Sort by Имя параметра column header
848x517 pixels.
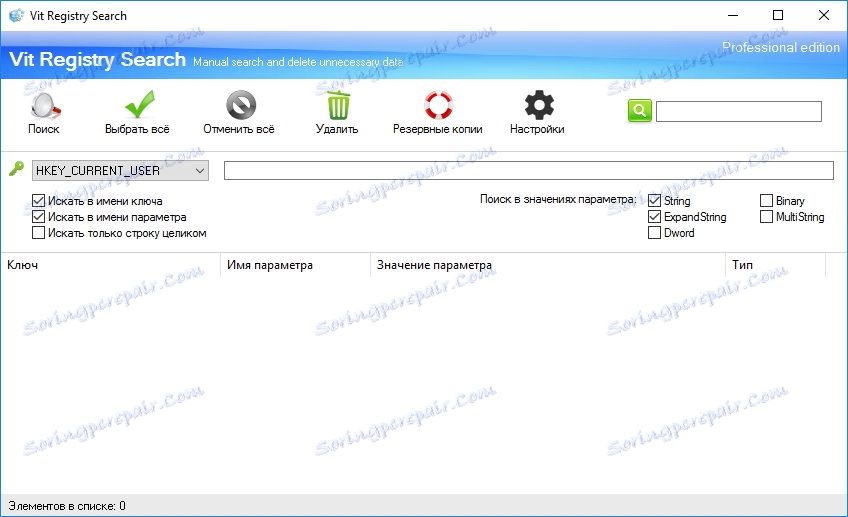click(295, 265)
